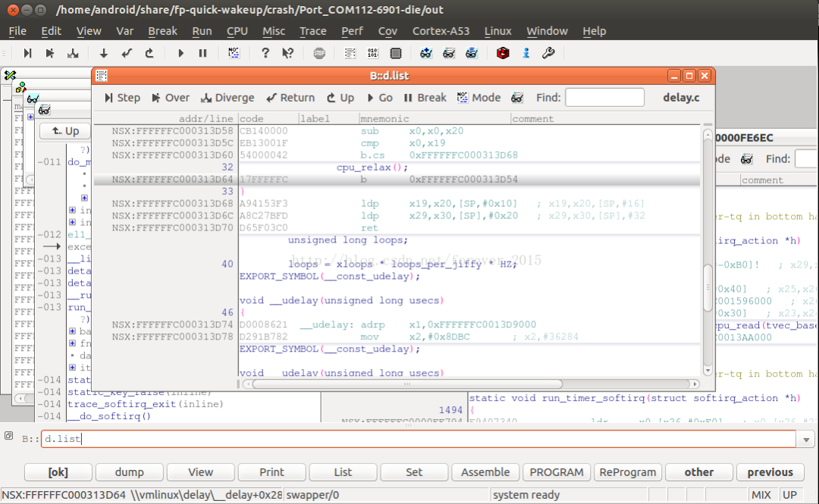The width and height of the screenshot is (819, 504).
Task: Expand the plus node below do_m row
Action: 84,198
